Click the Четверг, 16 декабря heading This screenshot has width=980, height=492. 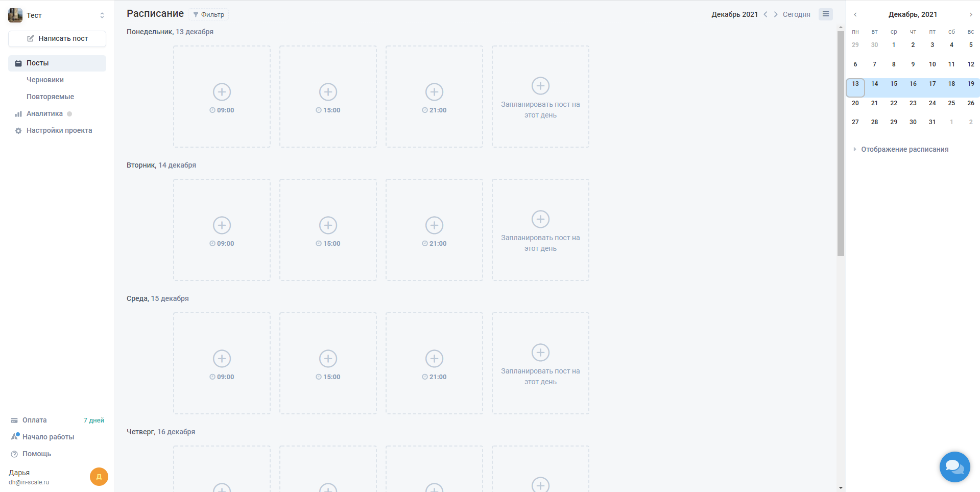pos(161,432)
